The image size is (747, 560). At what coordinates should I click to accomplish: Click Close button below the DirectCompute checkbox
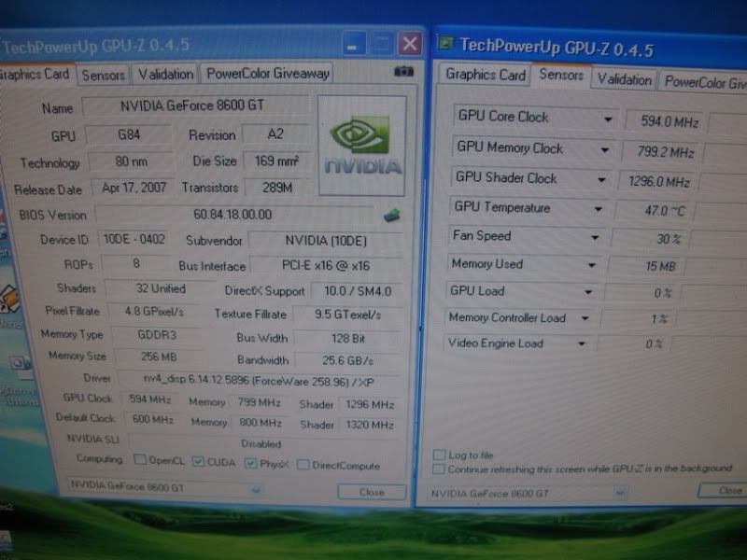click(372, 492)
